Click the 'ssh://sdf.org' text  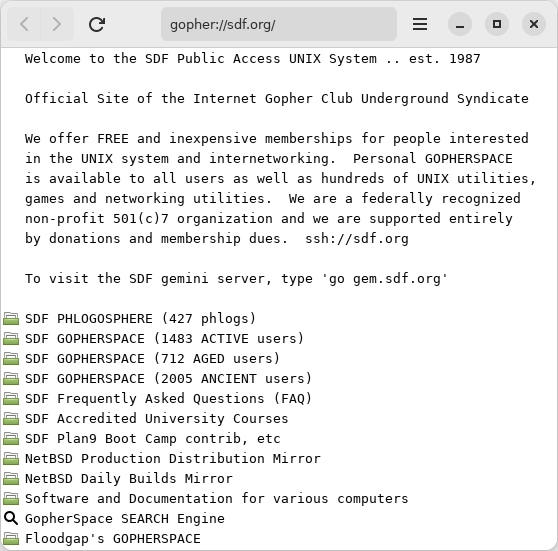click(x=357, y=239)
